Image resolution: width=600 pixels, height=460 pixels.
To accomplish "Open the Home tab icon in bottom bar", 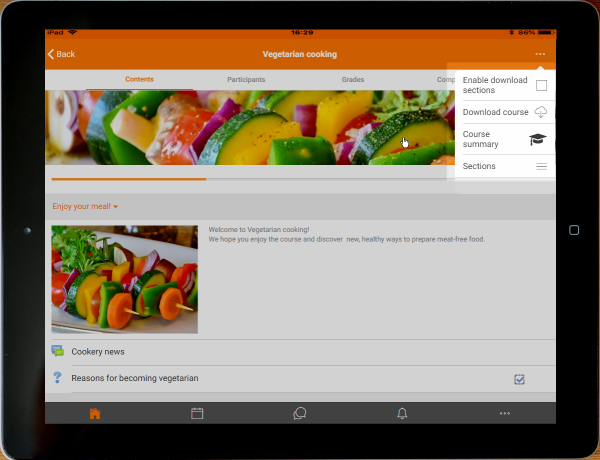I will [x=95, y=413].
